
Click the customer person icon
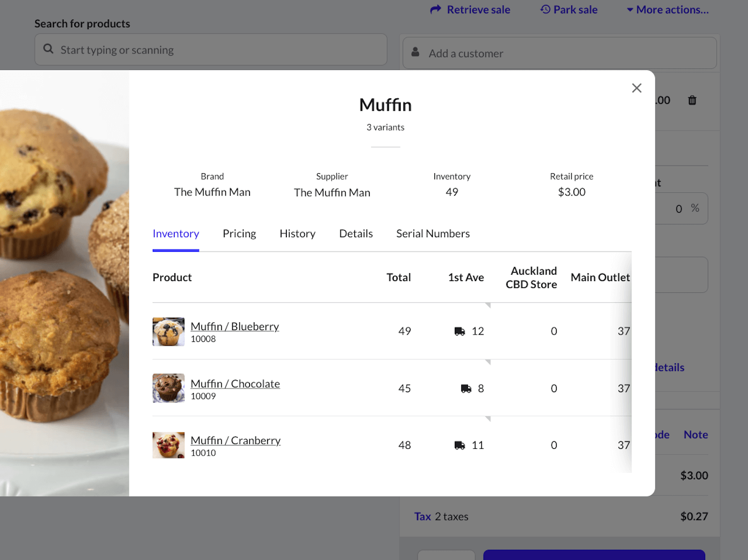[415, 52]
